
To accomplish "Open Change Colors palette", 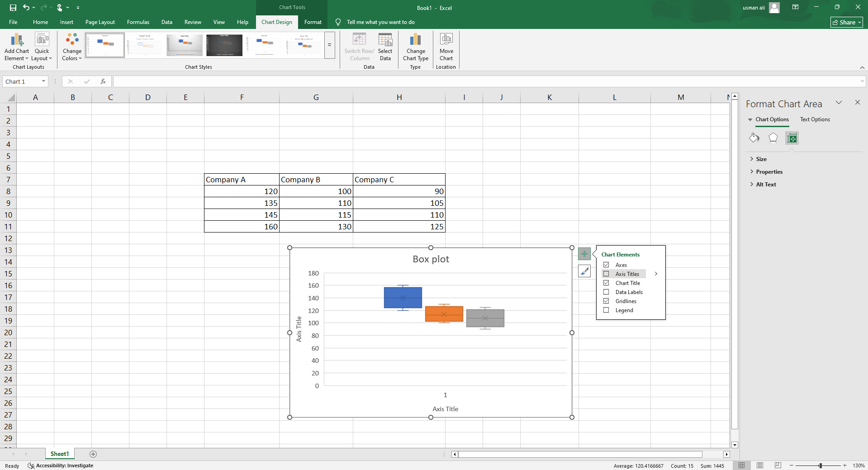I will click(72, 47).
